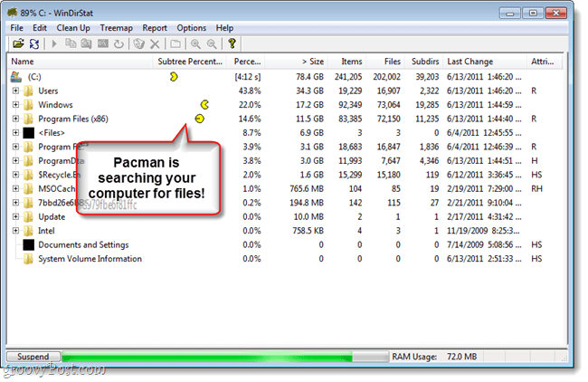Click the Copy Path toolbar icon
Screen dimensions: 588x382
71,44
